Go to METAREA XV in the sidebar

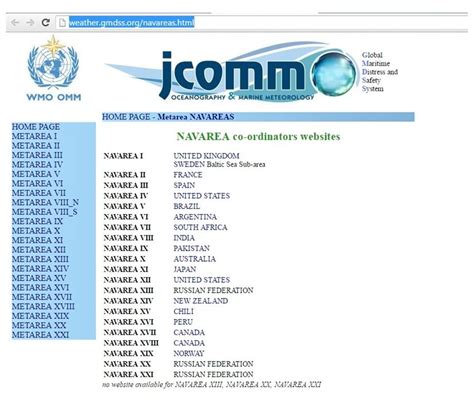[39, 278]
